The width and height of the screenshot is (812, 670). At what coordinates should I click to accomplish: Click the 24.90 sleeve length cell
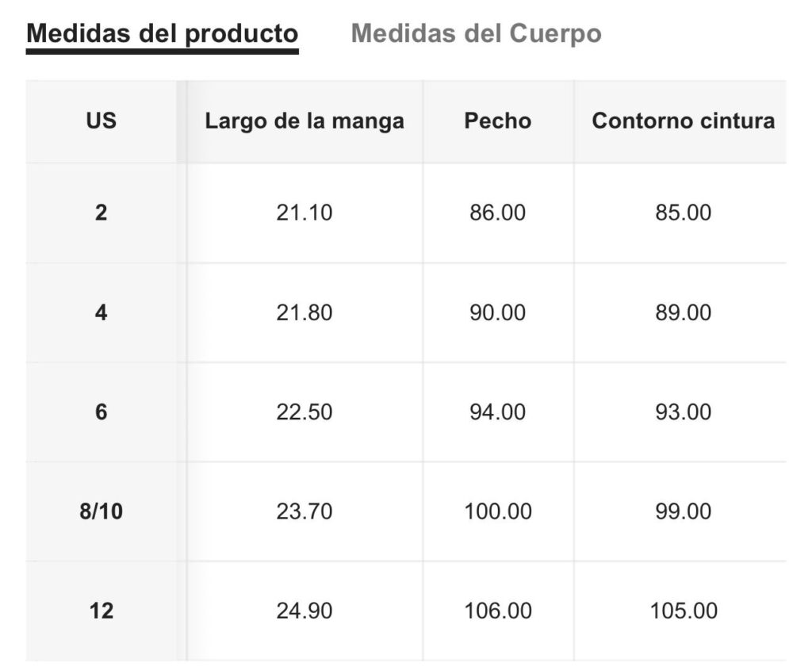point(304,611)
